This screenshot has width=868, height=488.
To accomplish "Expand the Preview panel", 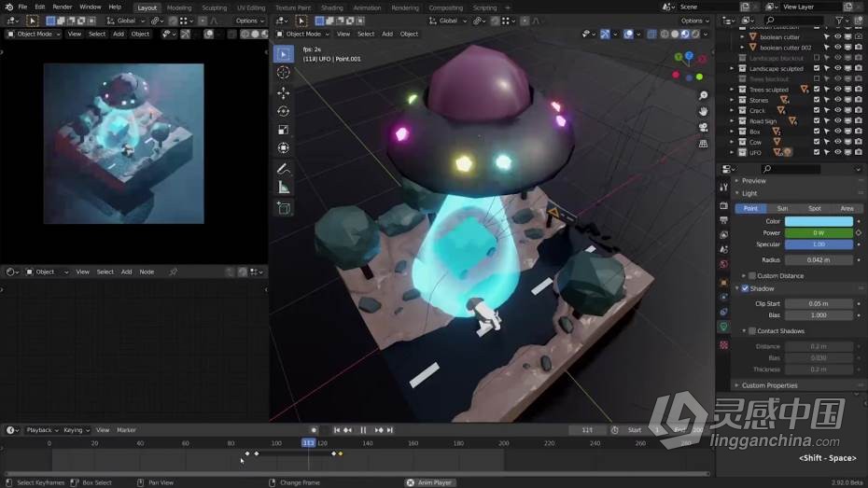I will tap(753, 181).
